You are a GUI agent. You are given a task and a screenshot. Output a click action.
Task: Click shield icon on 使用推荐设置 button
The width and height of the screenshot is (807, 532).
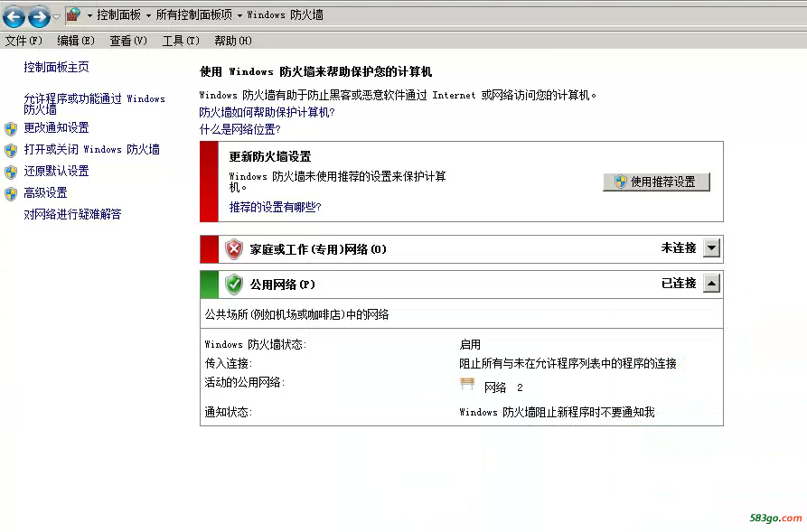pos(621,182)
